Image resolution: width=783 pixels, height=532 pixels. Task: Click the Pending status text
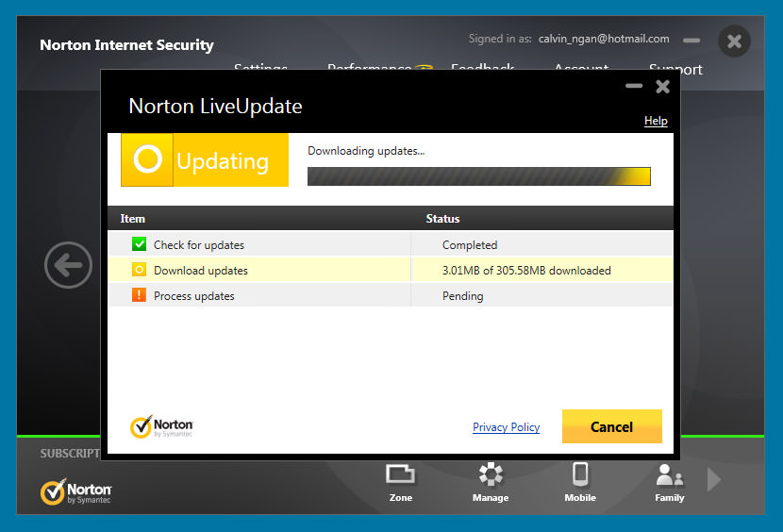(462, 296)
